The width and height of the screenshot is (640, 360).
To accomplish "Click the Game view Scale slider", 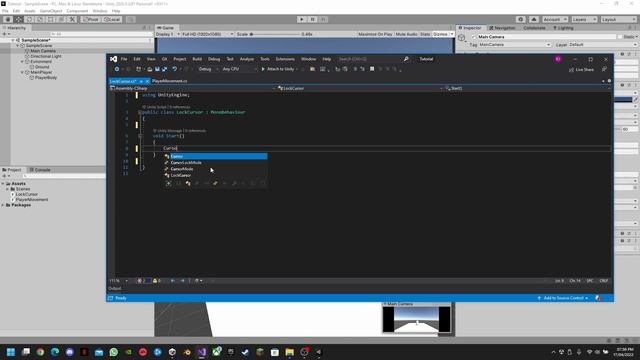I will click(x=275, y=34).
